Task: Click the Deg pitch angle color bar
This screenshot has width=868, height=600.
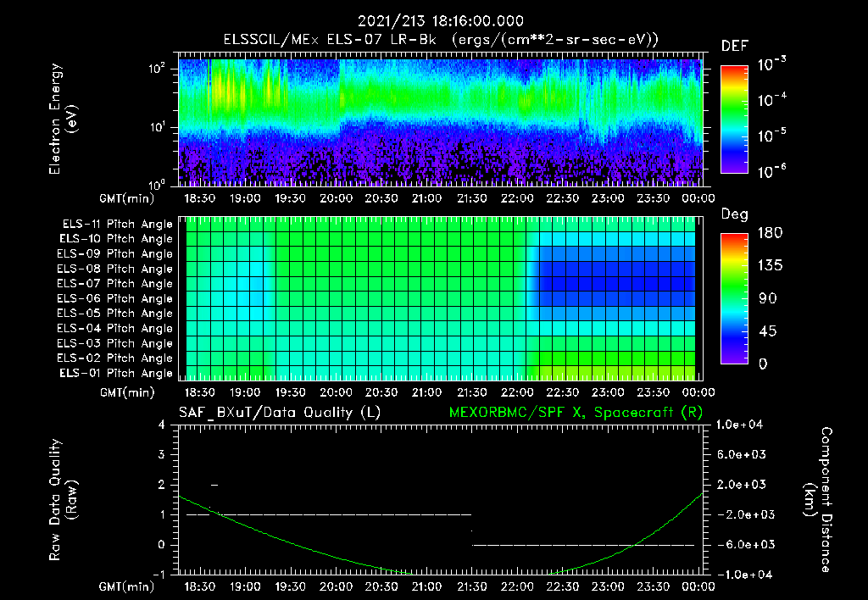Action: (x=734, y=298)
